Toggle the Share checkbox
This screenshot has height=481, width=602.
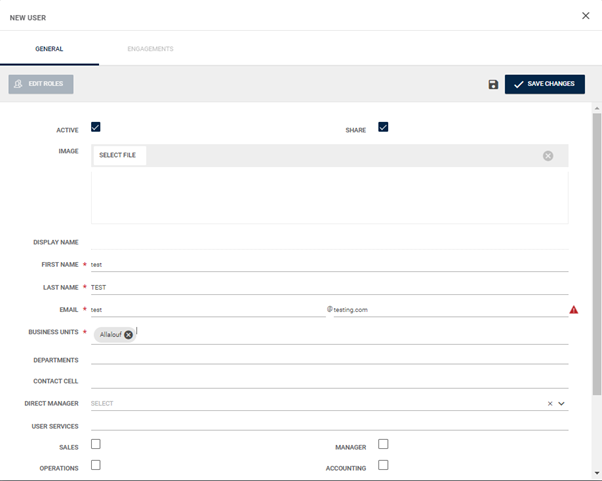click(x=383, y=127)
